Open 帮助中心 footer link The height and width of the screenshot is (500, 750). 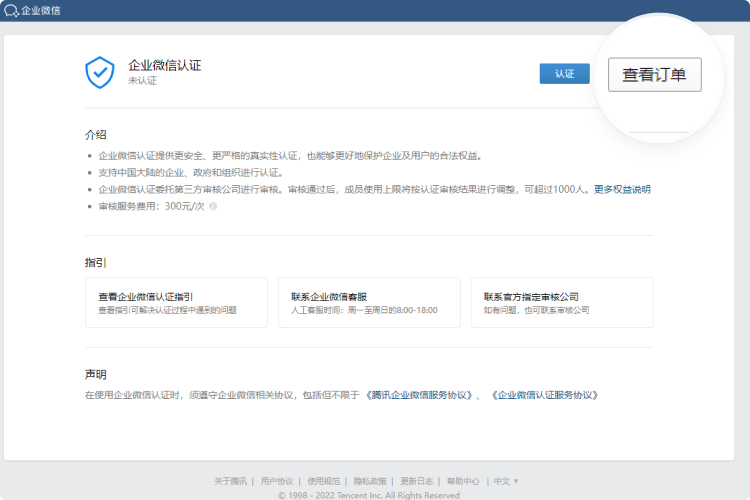pos(463,481)
